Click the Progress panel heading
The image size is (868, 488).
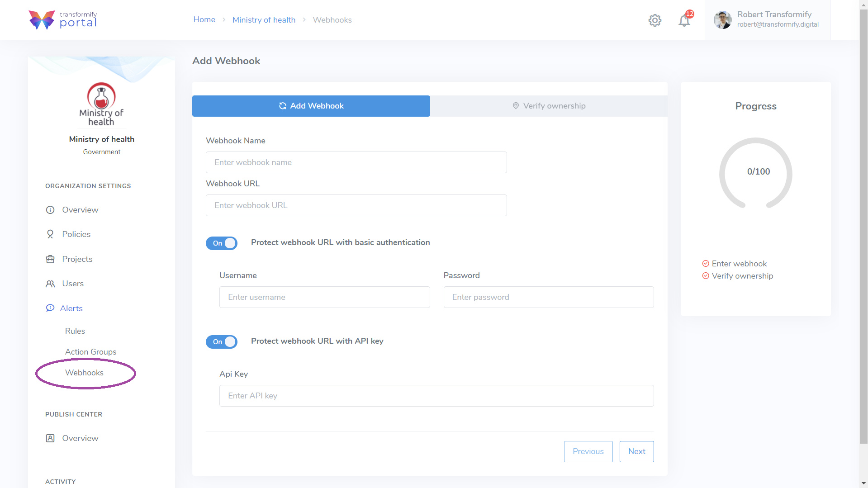point(755,106)
